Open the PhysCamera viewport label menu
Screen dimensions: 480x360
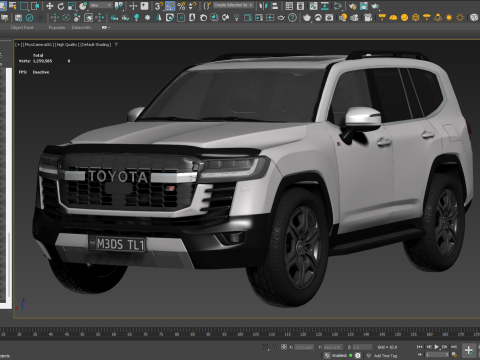pos(38,44)
